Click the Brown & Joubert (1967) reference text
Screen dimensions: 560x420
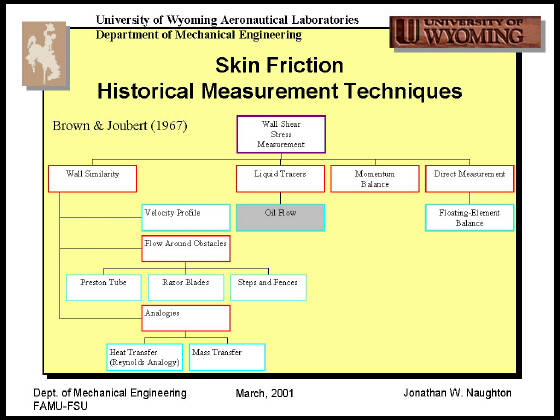(120, 126)
